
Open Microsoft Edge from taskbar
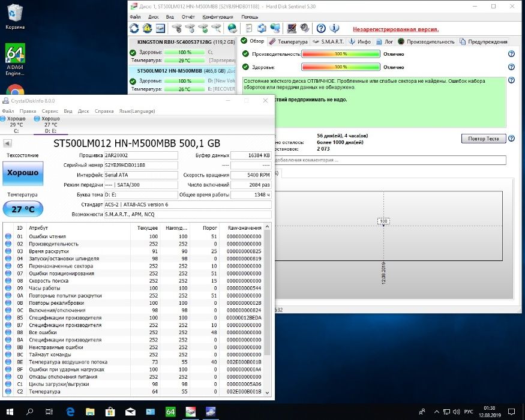pos(70,412)
